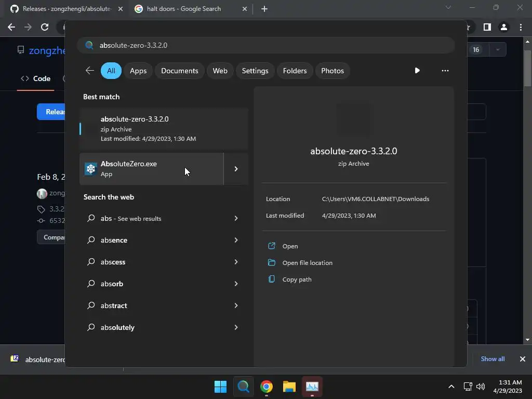Screen dimensions: 532x399
Task: Open File Explorer from the taskbar
Action: coord(289,387)
